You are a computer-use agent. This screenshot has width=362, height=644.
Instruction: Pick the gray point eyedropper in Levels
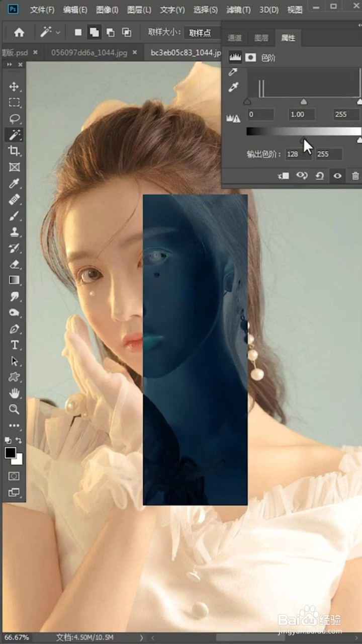coord(233,72)
